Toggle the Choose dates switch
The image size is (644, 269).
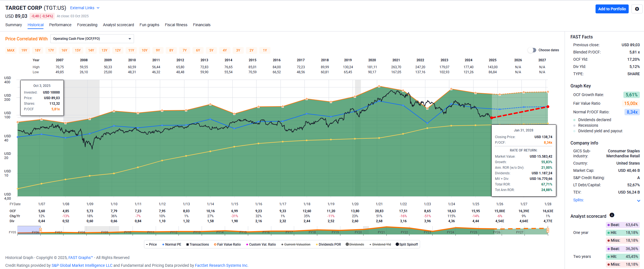point(532,50)
